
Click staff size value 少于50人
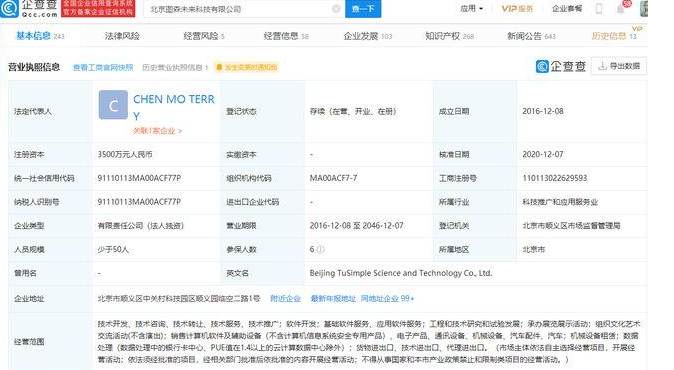point(113,249)
